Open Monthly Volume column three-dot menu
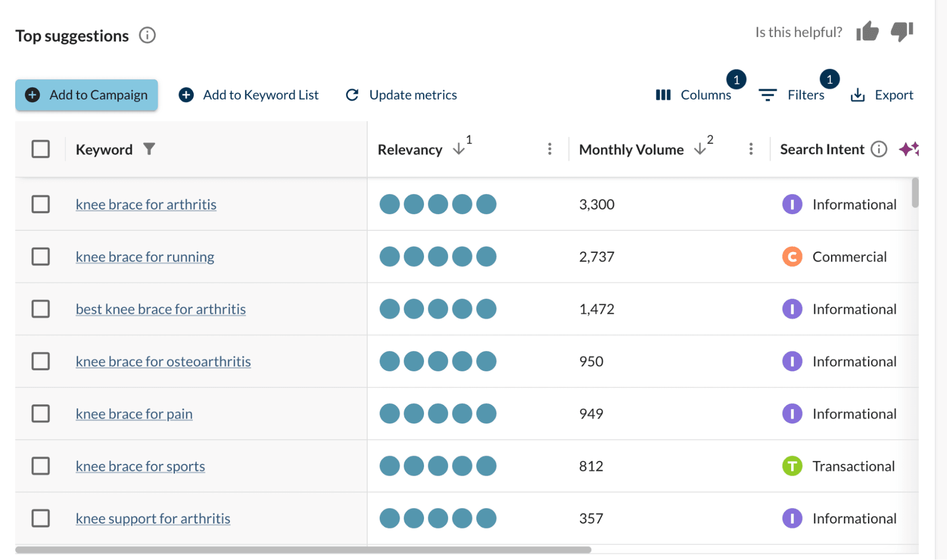The width and height of the screenshot is (947, 560). (x=751, y=149)
